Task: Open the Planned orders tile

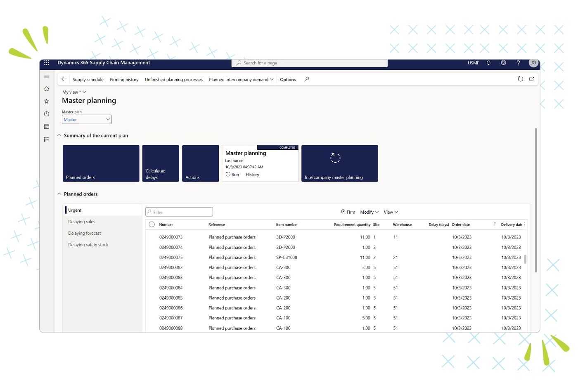Action: point(101,163)
